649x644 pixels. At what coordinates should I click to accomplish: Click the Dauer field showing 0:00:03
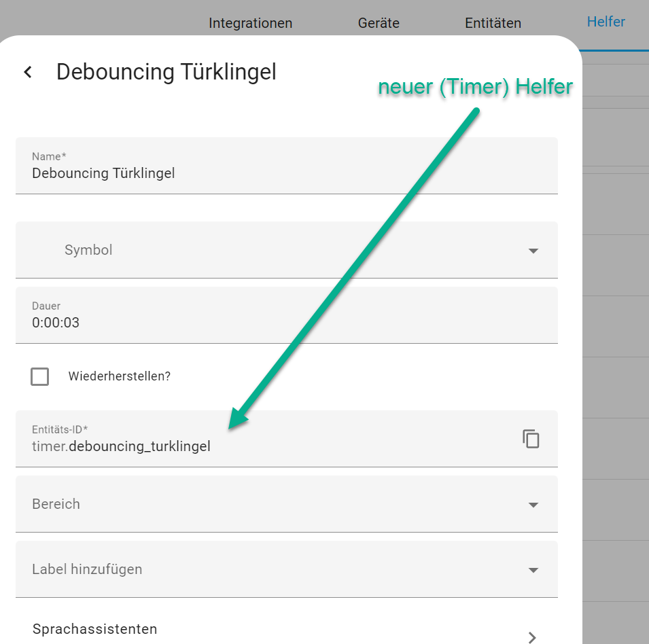(286, 315)
